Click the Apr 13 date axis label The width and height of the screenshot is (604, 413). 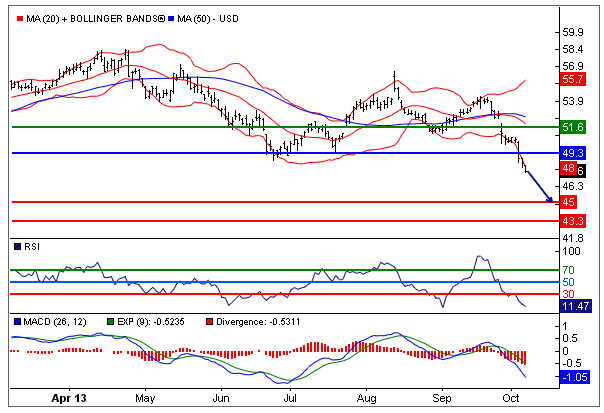(69, 398)
